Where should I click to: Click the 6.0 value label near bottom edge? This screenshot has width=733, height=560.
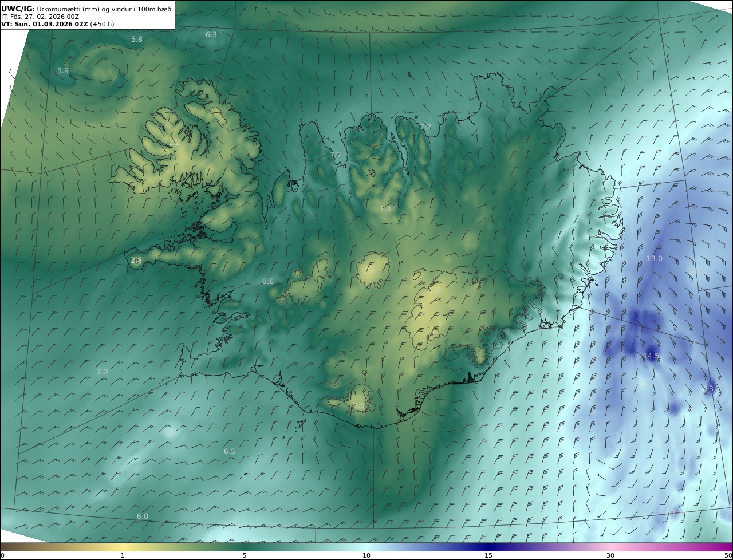(143, 516)
